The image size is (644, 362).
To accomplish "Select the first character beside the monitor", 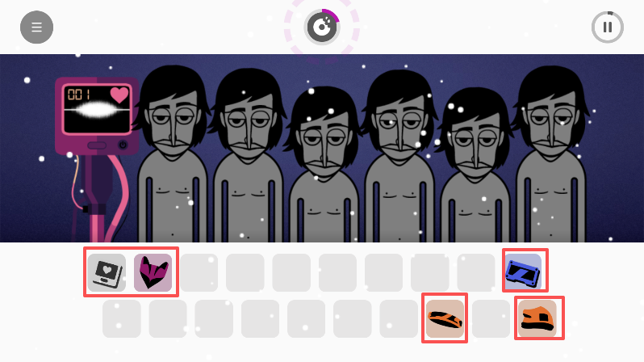I will coord(173,154).
